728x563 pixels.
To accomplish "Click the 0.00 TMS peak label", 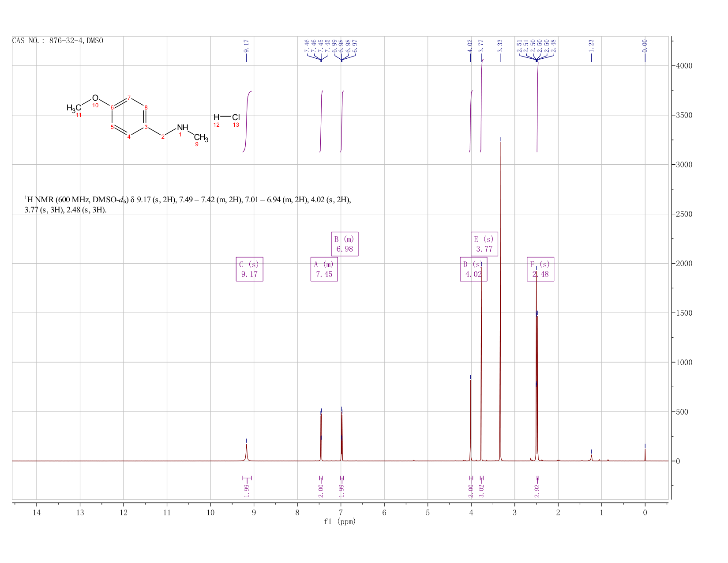I will click(x=645, y=45).
